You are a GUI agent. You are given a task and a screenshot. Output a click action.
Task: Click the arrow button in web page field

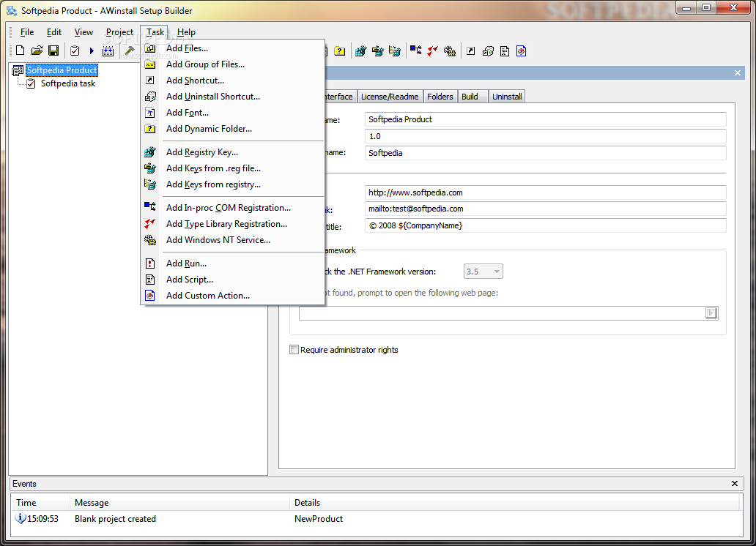pos(711,313)
